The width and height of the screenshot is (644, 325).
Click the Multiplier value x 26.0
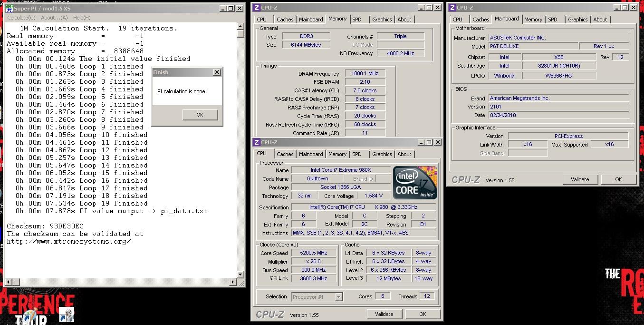coord(313,262)
